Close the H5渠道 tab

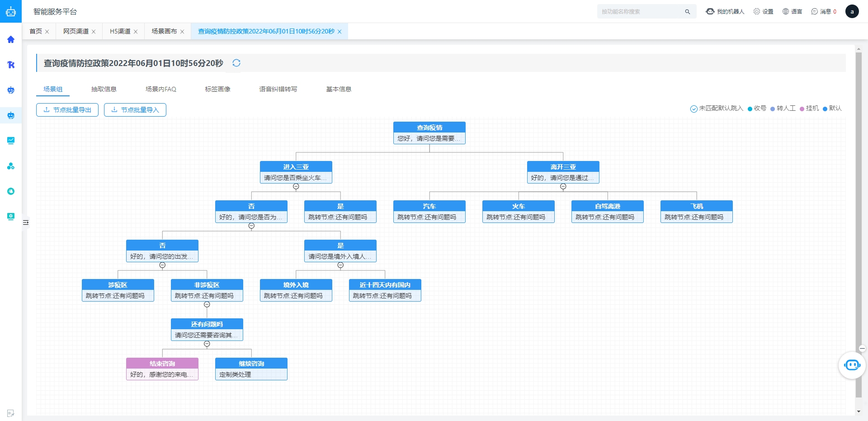(x=136, y=32)
